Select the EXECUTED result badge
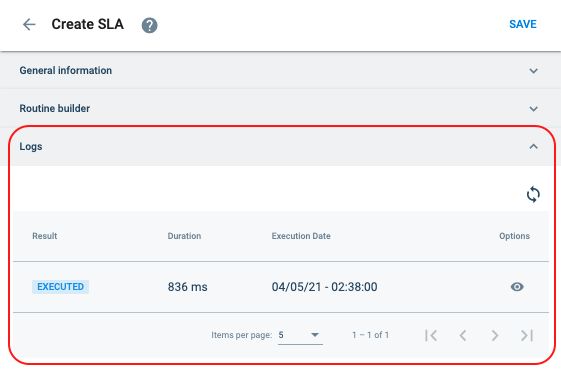 click(x=60, y=287)
